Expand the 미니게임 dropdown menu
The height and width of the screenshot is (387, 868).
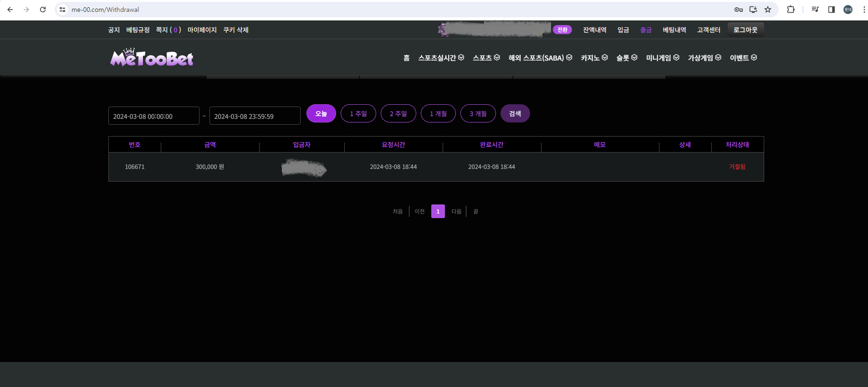[662, 58]
